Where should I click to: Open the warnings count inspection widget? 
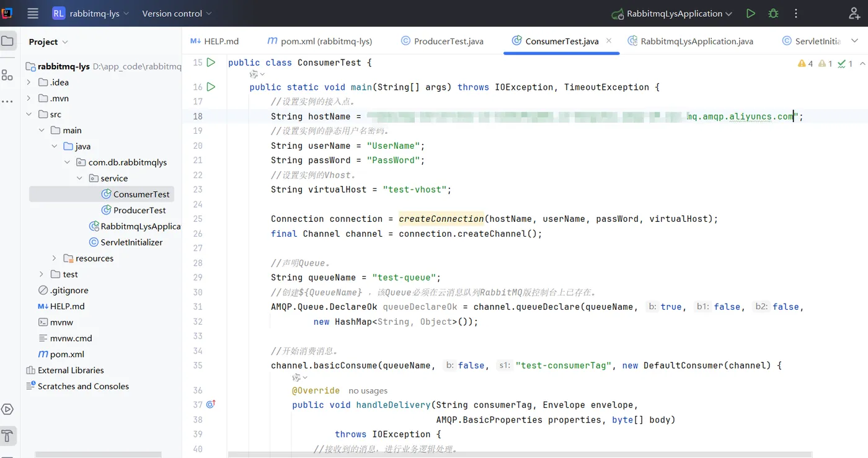(806, 63)
